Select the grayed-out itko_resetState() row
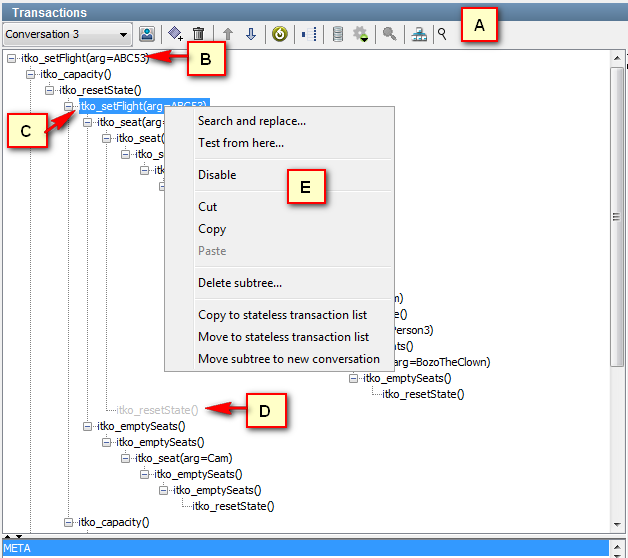Screen dimensions: 628x558 tap(157, 410)
